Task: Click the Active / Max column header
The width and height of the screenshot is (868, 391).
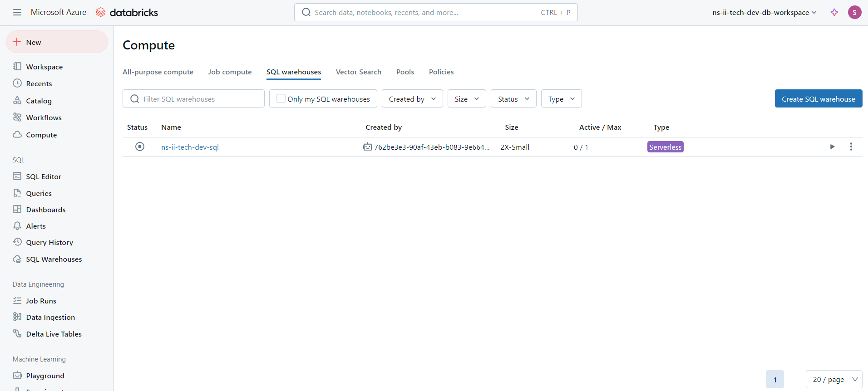Action: [x=600, y=127]
